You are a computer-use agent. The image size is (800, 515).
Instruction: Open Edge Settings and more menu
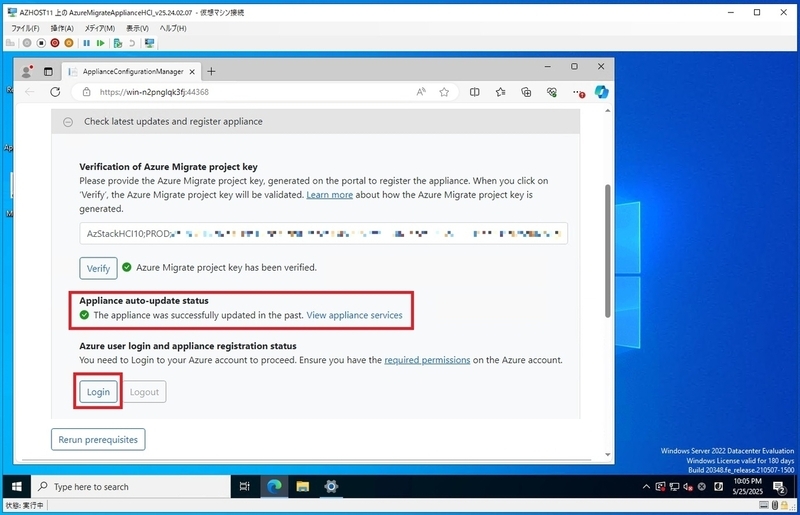(578, 92)
